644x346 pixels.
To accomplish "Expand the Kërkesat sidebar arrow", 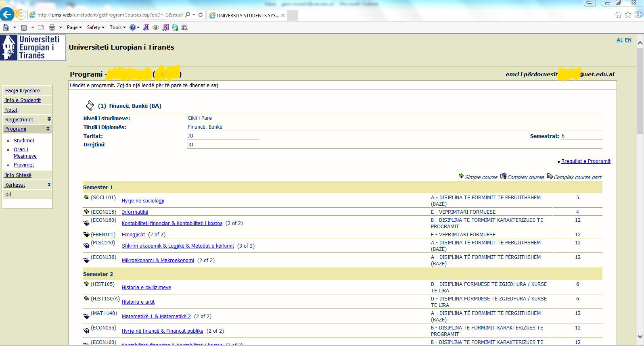I will click(49, 185).
